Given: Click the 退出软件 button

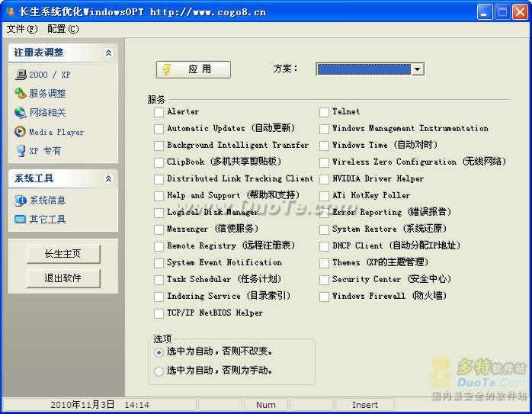Looking at the screenshot, I should coord(63,278).
